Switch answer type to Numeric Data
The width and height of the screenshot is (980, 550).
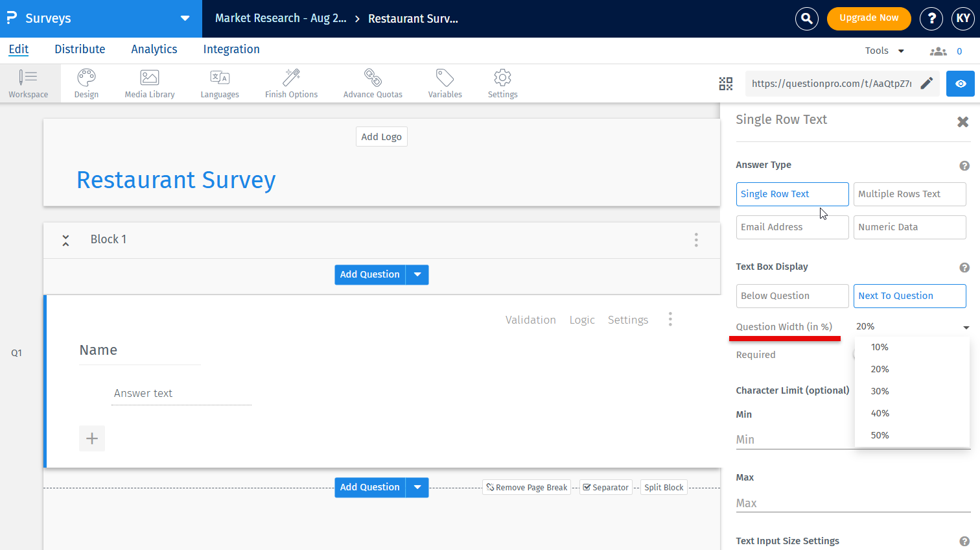tap(909, 227)
